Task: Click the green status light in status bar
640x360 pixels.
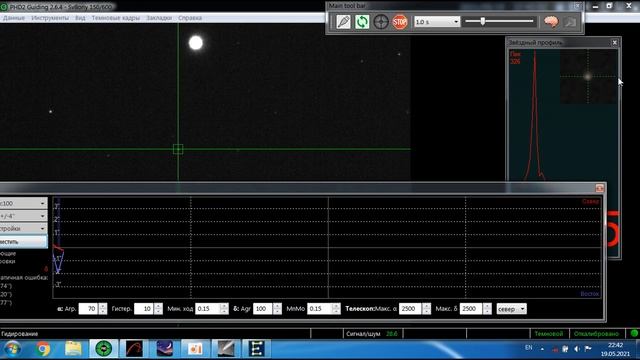Action: pyautogui.click(x=634, y=333)
